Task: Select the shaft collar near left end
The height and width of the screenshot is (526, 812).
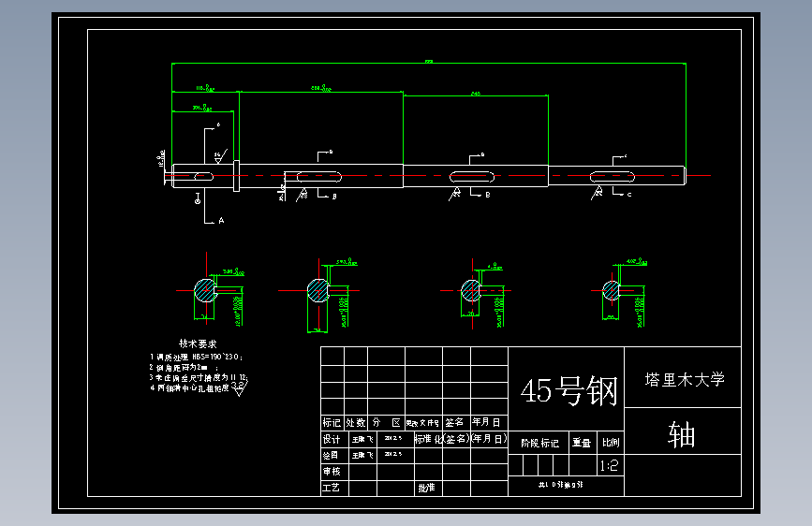Action: (236, 176)
